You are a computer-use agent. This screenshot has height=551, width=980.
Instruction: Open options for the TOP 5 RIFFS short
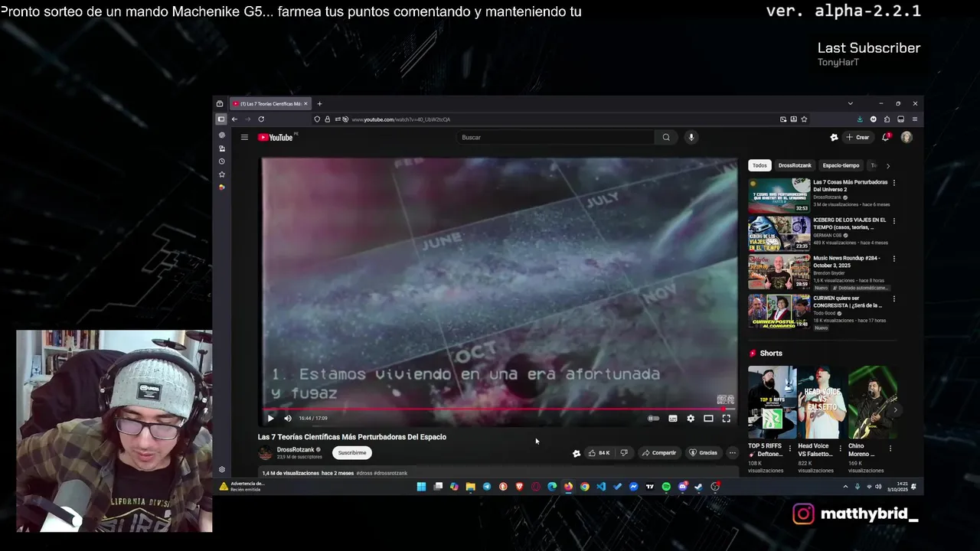790,448
